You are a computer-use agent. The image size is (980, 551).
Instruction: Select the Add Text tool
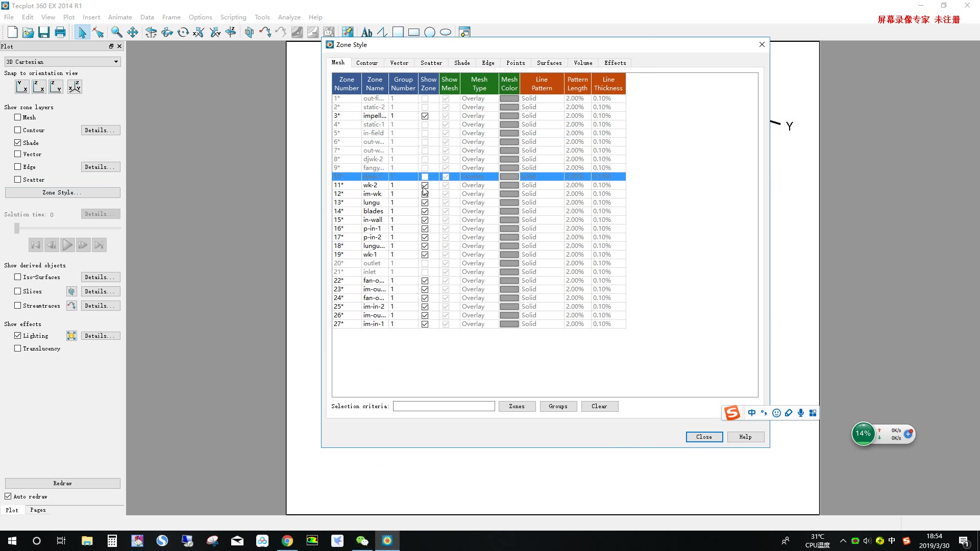coord(366,33)
